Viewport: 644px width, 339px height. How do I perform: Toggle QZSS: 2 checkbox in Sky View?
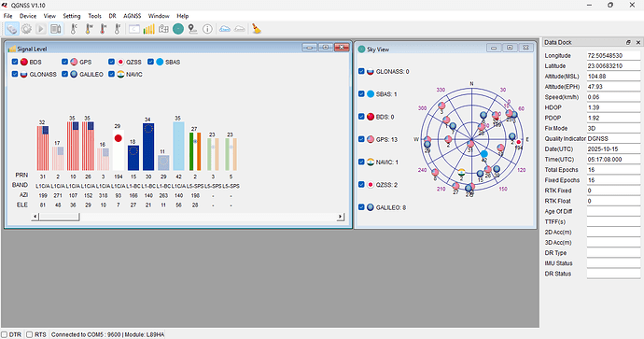361,184
